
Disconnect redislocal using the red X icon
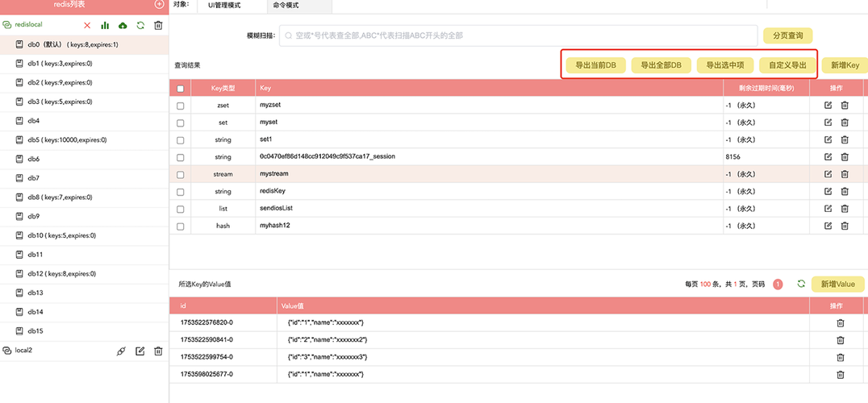pos(87,26)
